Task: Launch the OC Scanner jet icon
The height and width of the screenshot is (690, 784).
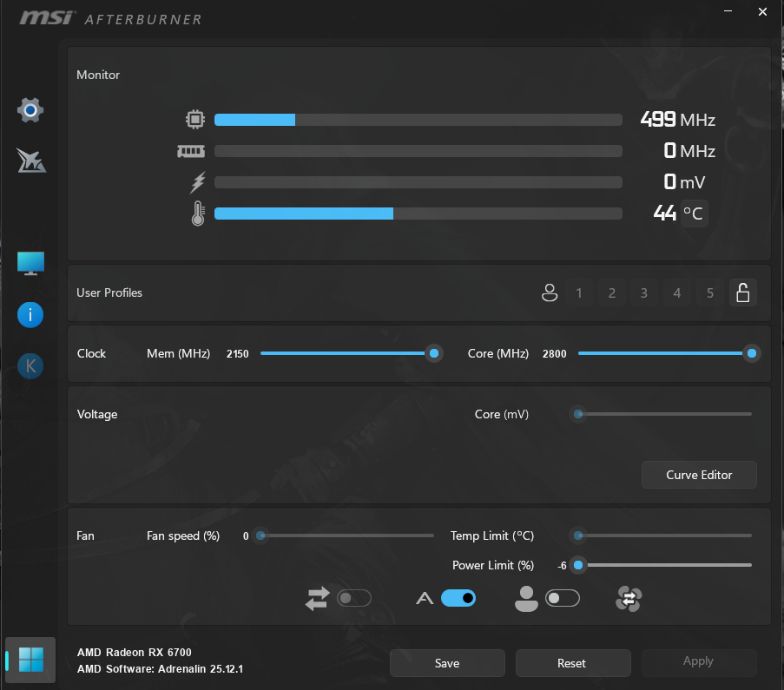Action: 31,161
